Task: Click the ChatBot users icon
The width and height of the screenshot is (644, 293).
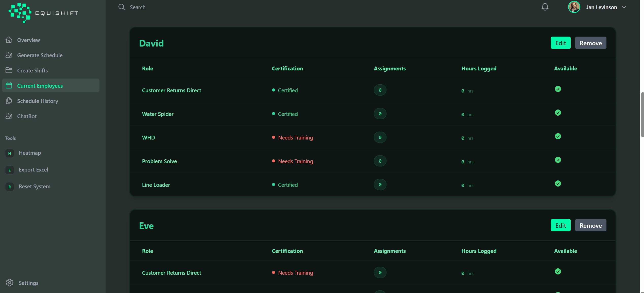Action: pos(9,116)
